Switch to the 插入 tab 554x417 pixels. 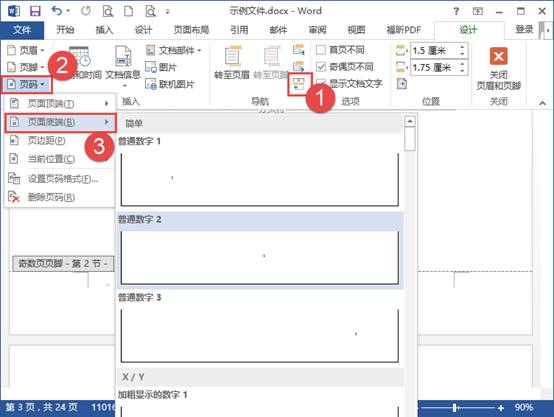click(104, 30)
